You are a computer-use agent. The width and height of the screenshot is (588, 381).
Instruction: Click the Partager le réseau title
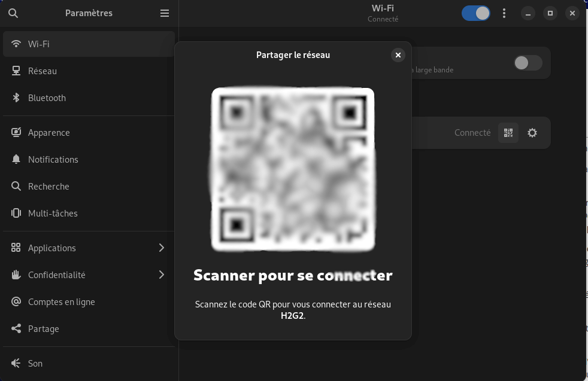click(293, 55)
